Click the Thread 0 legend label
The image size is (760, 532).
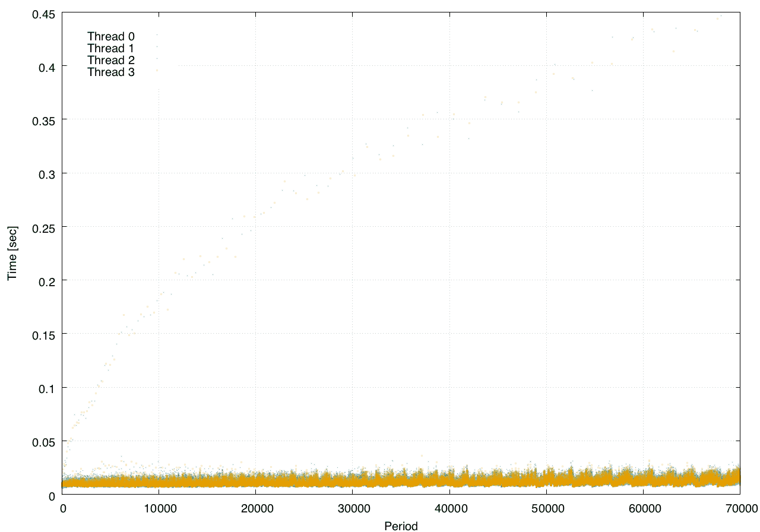pos(111,36)
